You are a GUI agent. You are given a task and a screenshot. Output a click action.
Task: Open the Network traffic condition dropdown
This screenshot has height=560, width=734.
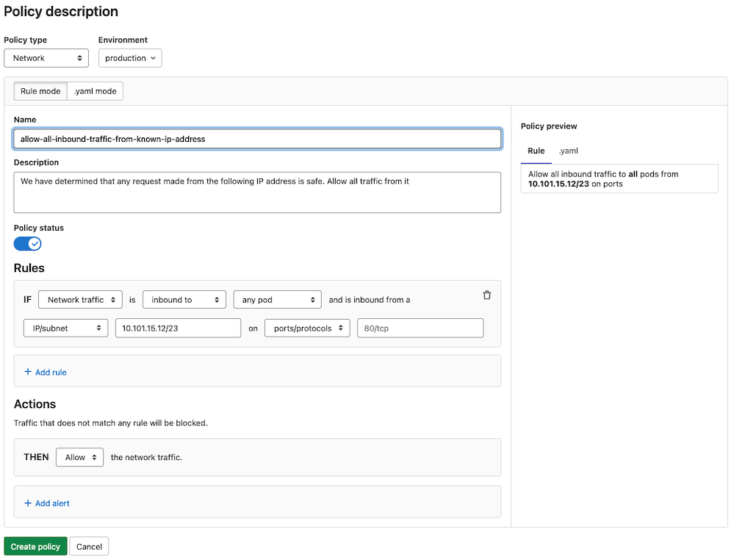coord(80,299)
